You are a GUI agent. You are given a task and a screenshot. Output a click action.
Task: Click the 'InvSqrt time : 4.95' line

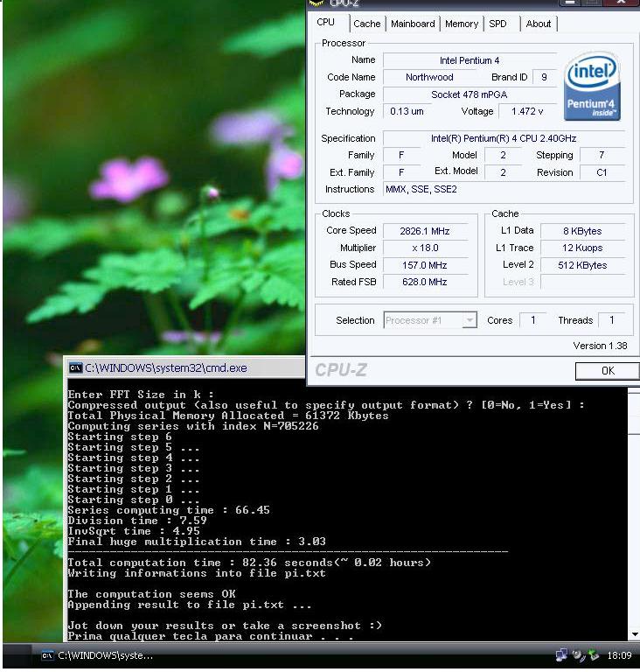[x=134, y=531]
